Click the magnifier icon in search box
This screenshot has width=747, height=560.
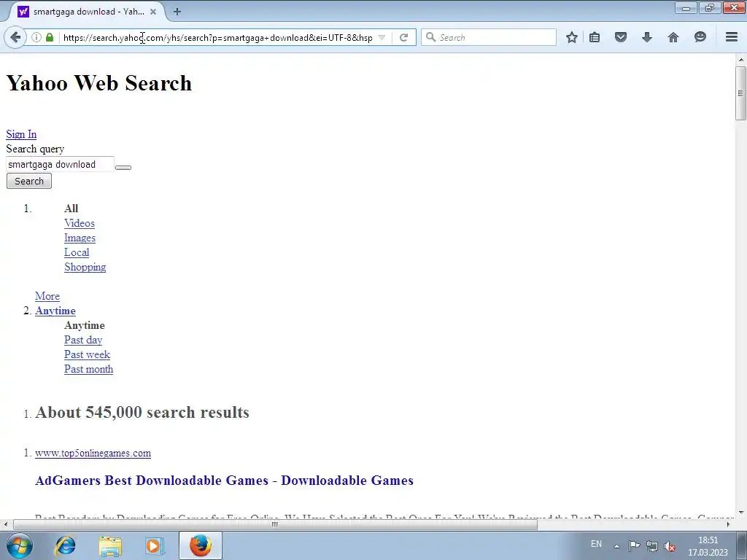(x=430, y=37)
